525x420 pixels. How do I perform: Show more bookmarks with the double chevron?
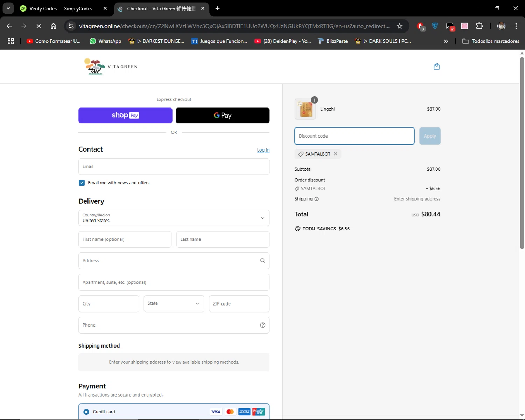click(x=446, y=41)
